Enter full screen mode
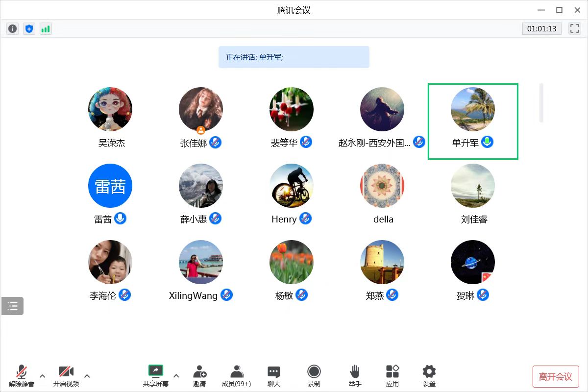The height and width of the screenshot is (392, 588). pos(574,28)
